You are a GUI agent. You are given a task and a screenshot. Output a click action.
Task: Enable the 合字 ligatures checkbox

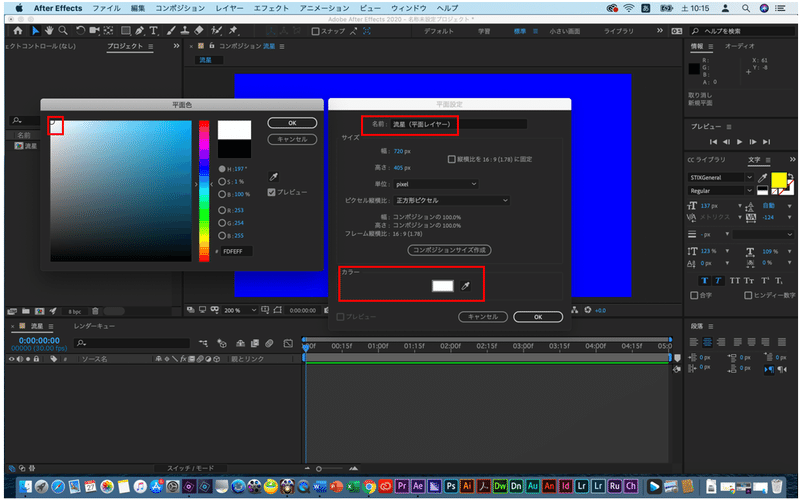click(694, 295)
